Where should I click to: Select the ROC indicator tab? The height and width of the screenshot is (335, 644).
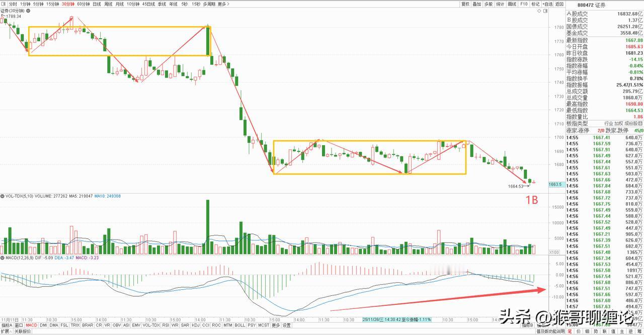coord(216,326)
